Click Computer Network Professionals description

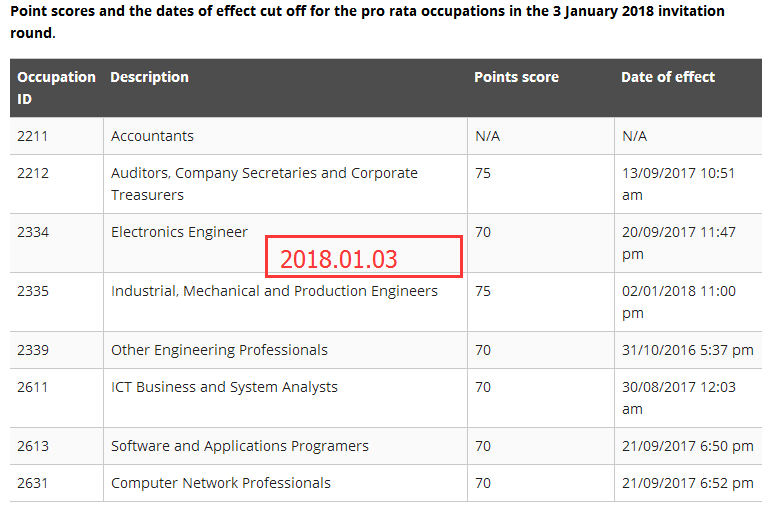click(x=221, y=483)
